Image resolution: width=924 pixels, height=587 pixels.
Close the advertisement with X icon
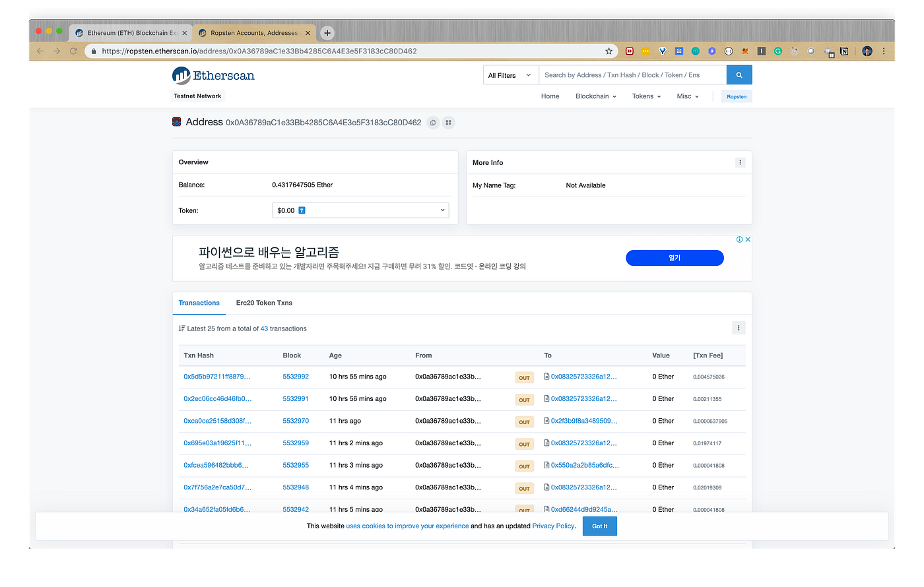pos(748,239)
